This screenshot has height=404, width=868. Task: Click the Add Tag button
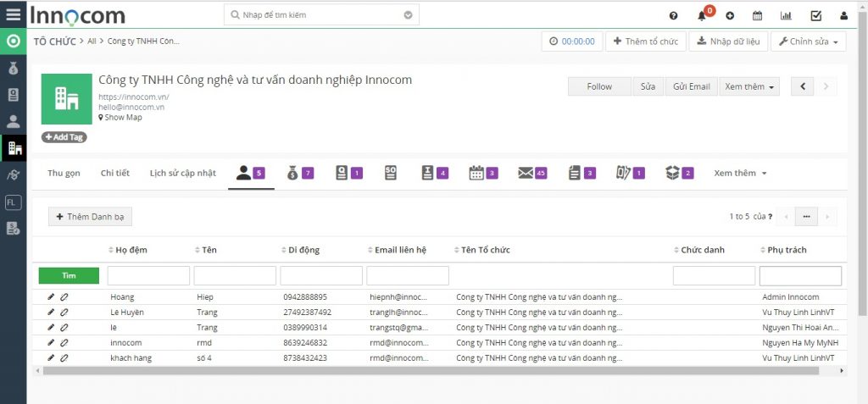[64, 137]
